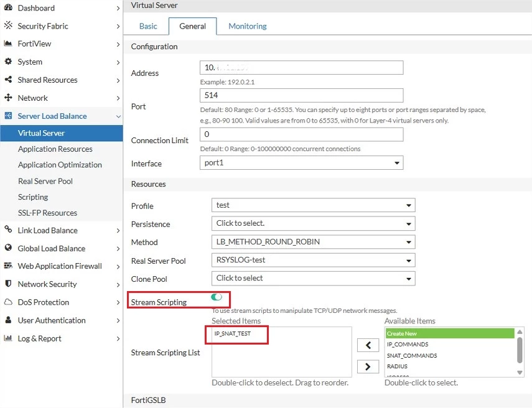Move item right with the right arrow button
The image size is (532, 408).
368,366
